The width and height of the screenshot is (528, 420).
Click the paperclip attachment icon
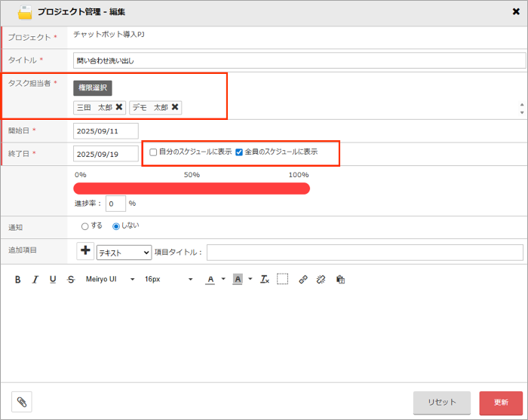pyautogui.click(x=22, y=402)
